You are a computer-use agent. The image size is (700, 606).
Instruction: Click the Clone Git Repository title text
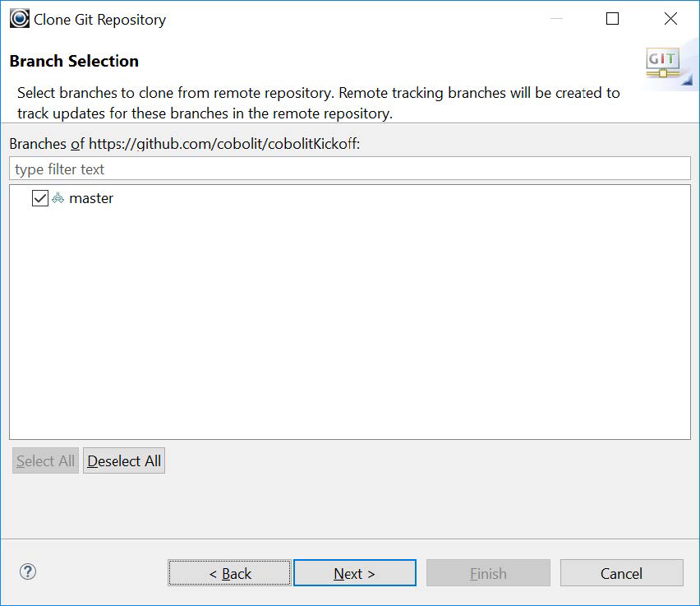[x=99, y=20]
